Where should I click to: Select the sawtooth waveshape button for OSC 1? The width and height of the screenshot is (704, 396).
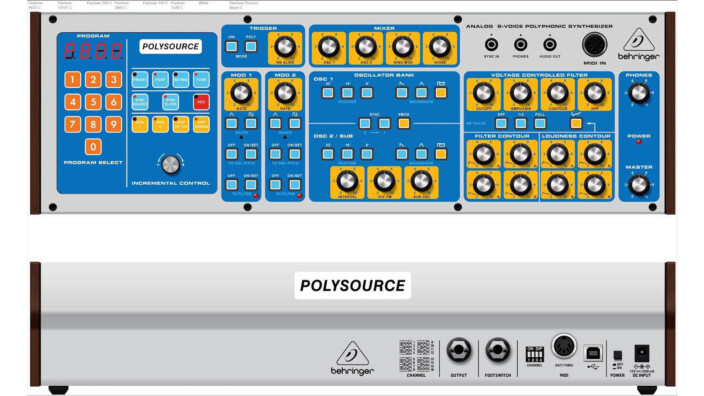click(x=402, y=92)
